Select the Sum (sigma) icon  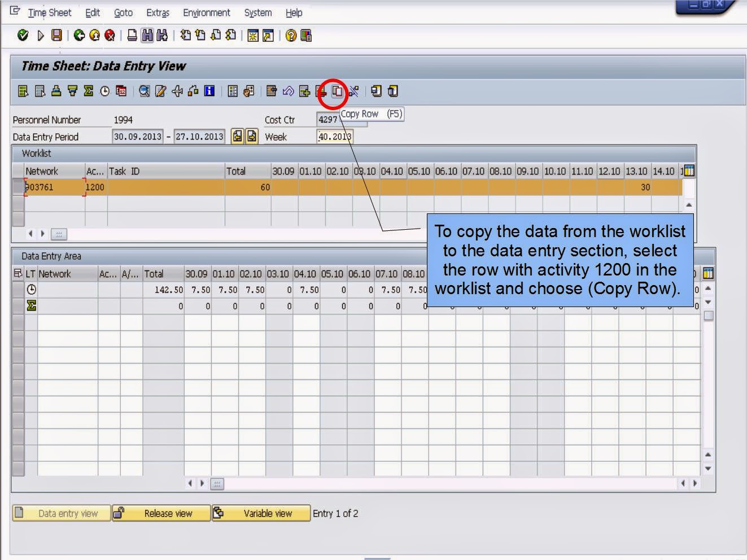(x=88, y=91)
